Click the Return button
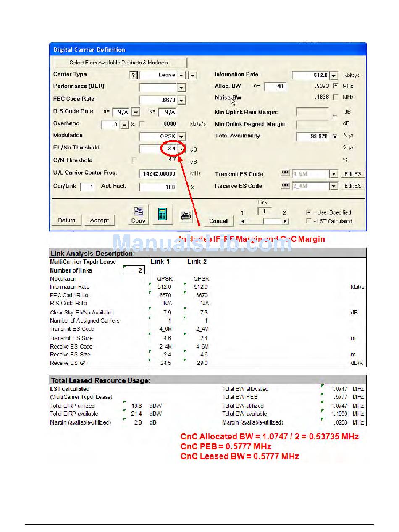The image size is (399, 532). pos(67,220)
